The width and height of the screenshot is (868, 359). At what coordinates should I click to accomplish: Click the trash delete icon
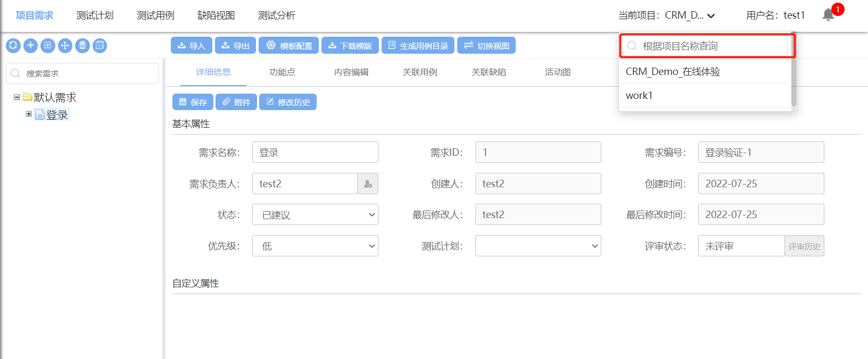tap(82, 46)
